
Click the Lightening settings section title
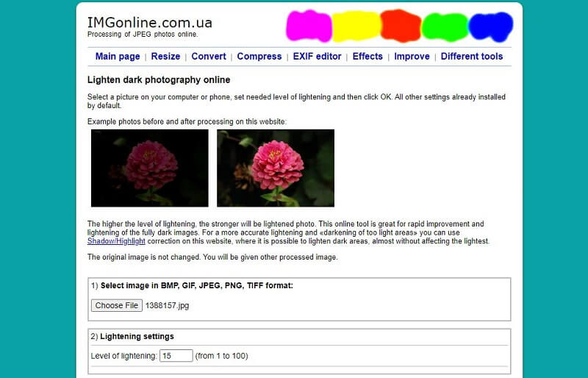(x=137, y=336)
